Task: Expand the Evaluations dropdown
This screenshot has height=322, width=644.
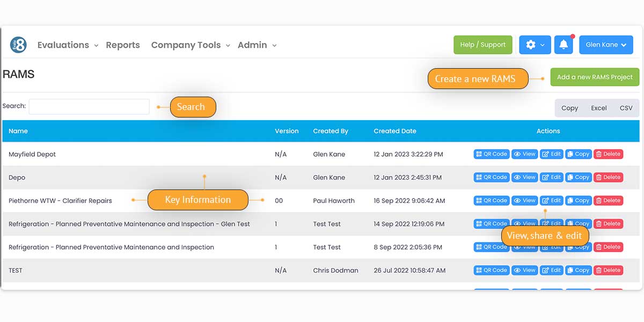Action: 63,45
